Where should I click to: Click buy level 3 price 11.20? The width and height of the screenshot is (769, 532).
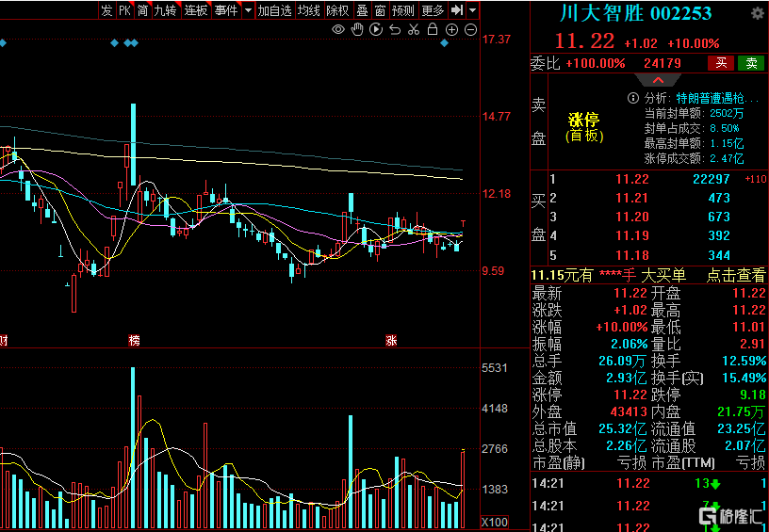click(632, 217)
